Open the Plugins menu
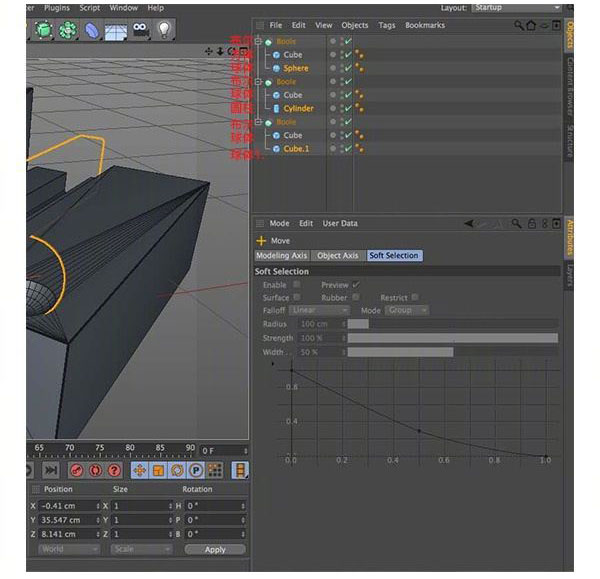This screenshot has height=579, width=600. click(x=57, y=8)
